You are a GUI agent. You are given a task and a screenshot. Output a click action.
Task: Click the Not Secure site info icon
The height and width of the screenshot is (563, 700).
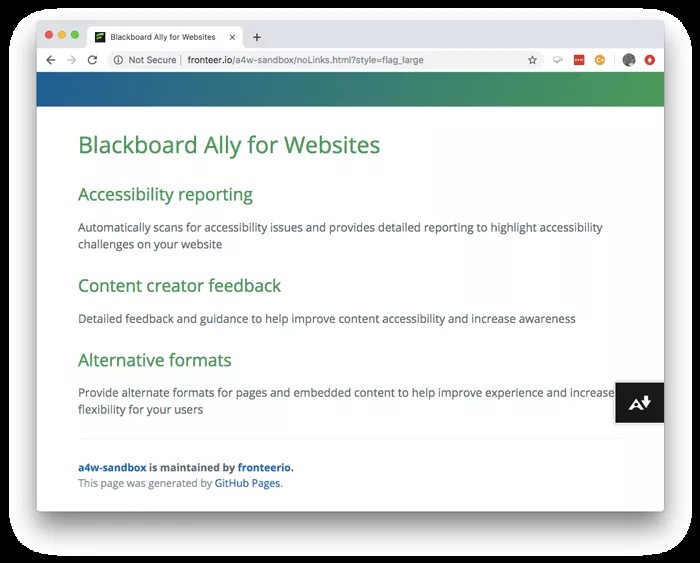(118, 60)
